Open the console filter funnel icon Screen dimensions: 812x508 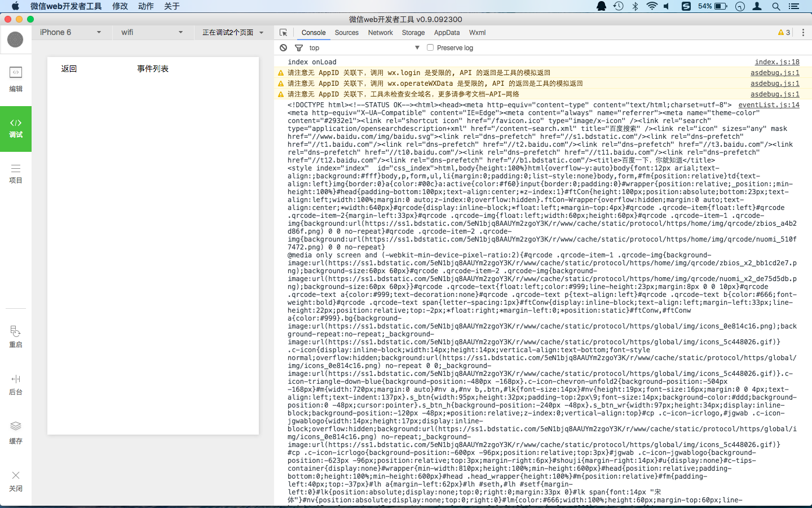(x=299, y=48)
